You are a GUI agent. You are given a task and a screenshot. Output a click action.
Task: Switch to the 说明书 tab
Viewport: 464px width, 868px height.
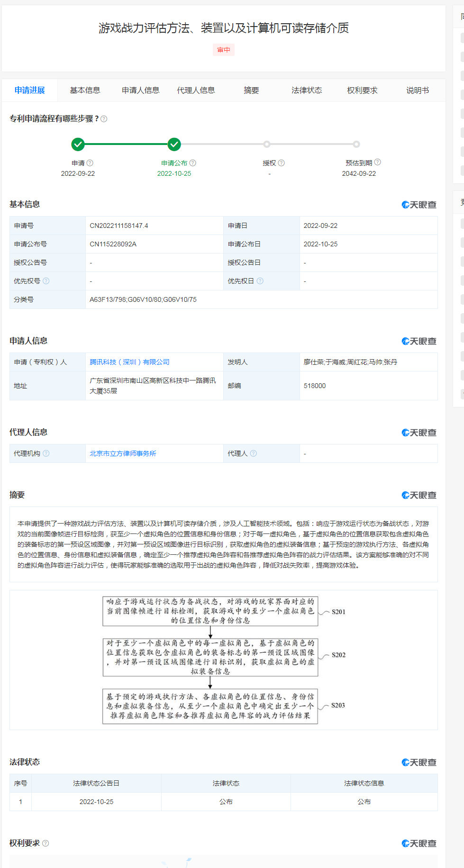[x=418, y=90]
